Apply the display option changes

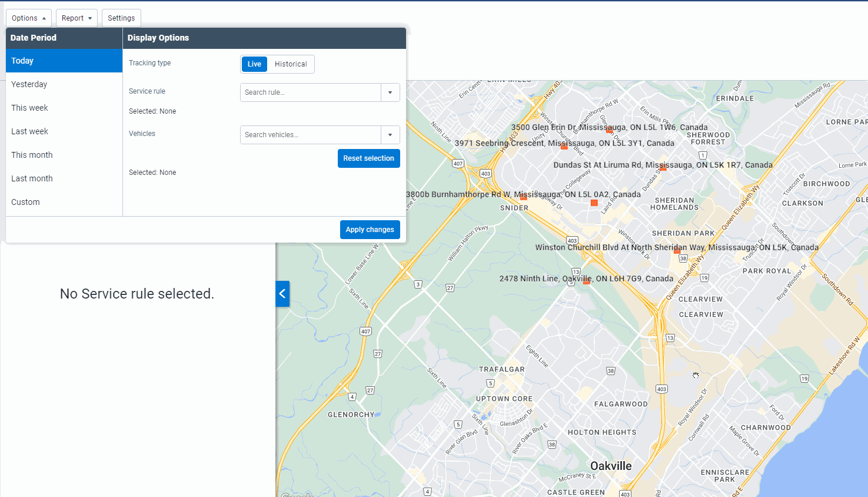[x=370, y=230]
